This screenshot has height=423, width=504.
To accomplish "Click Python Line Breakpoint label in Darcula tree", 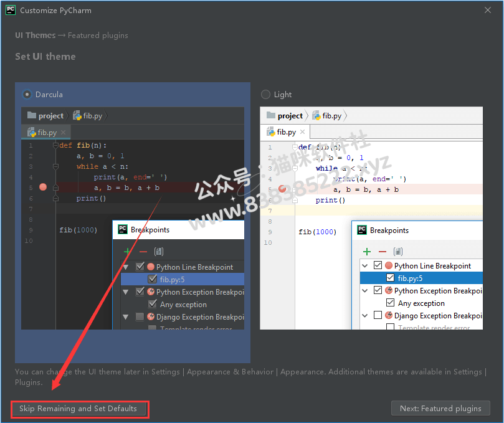I will 194,267.
